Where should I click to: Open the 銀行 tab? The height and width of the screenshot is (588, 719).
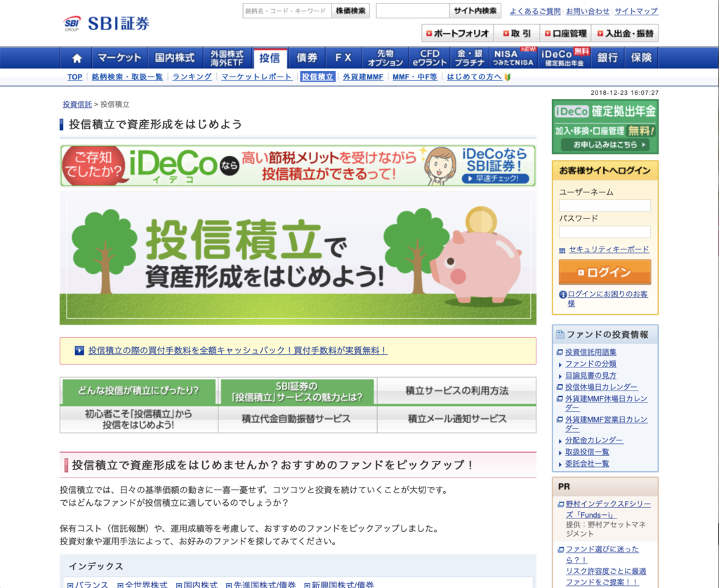[x=607, y=58]
